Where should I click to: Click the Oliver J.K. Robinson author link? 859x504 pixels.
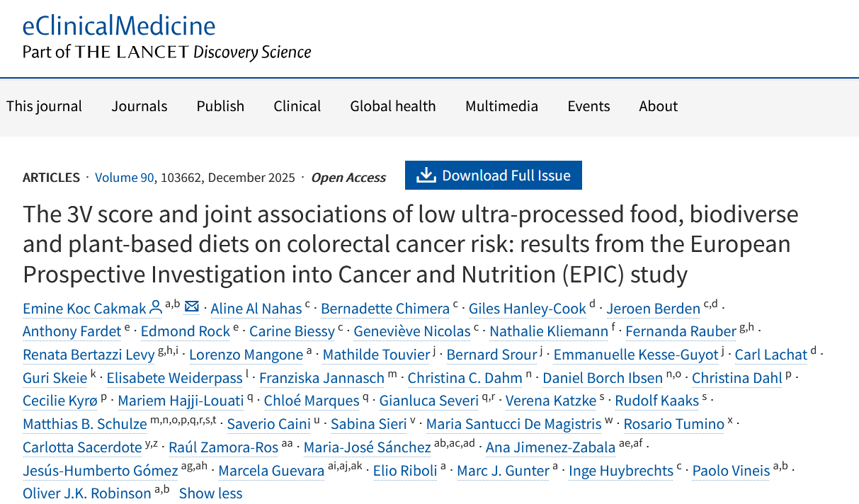(86, 493)
